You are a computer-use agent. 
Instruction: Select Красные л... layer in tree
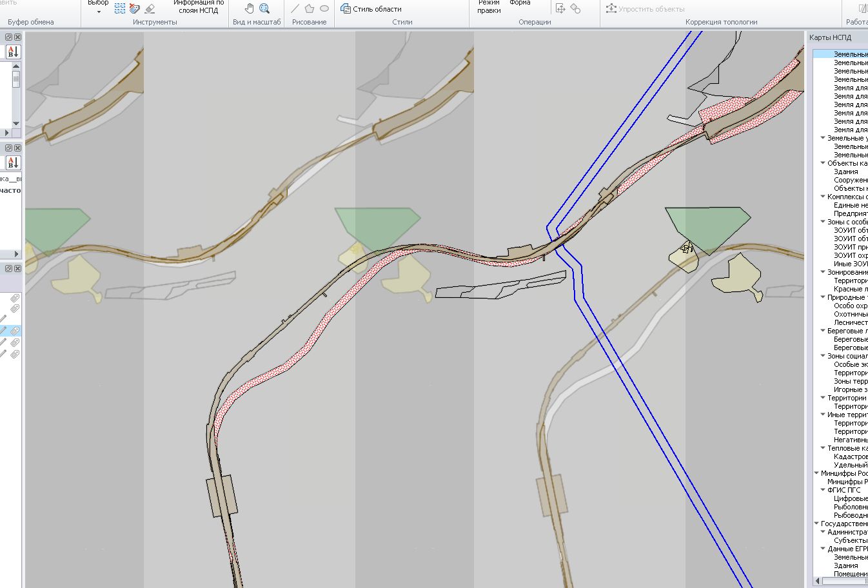[850, 289]
